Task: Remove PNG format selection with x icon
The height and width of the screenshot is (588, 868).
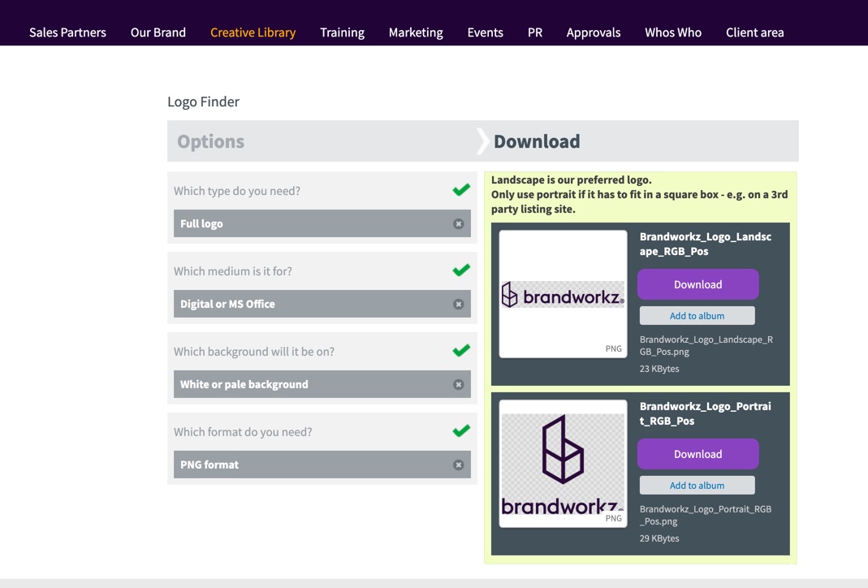Action: (x=458, y=465)
